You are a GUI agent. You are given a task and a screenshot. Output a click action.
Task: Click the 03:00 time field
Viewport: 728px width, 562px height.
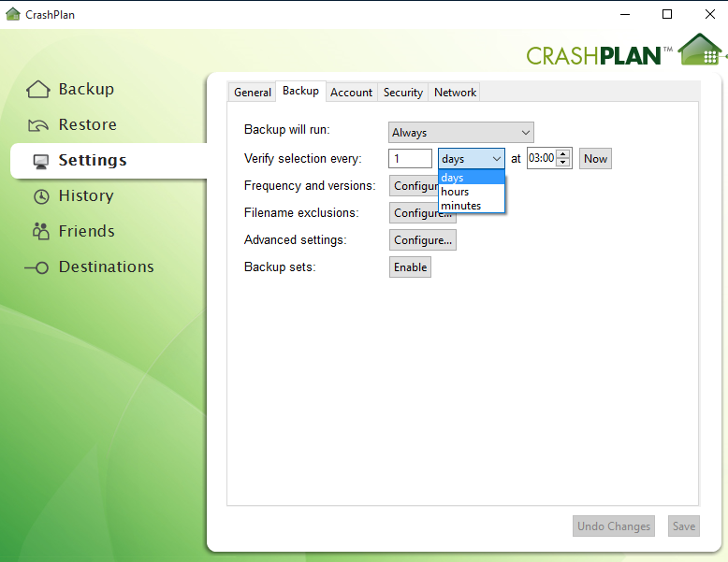(542, 158)
